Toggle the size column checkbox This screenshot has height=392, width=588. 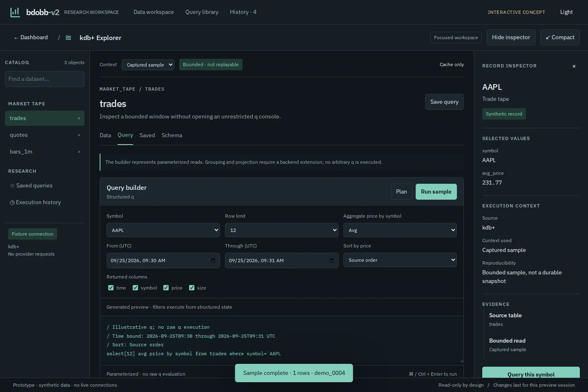tap(192, 288)
